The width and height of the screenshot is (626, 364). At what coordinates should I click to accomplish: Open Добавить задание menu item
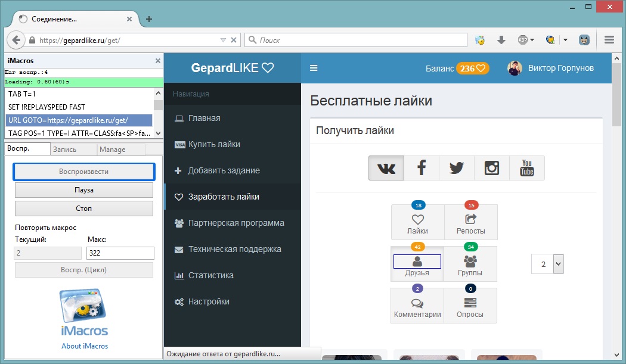pos(233,170)
